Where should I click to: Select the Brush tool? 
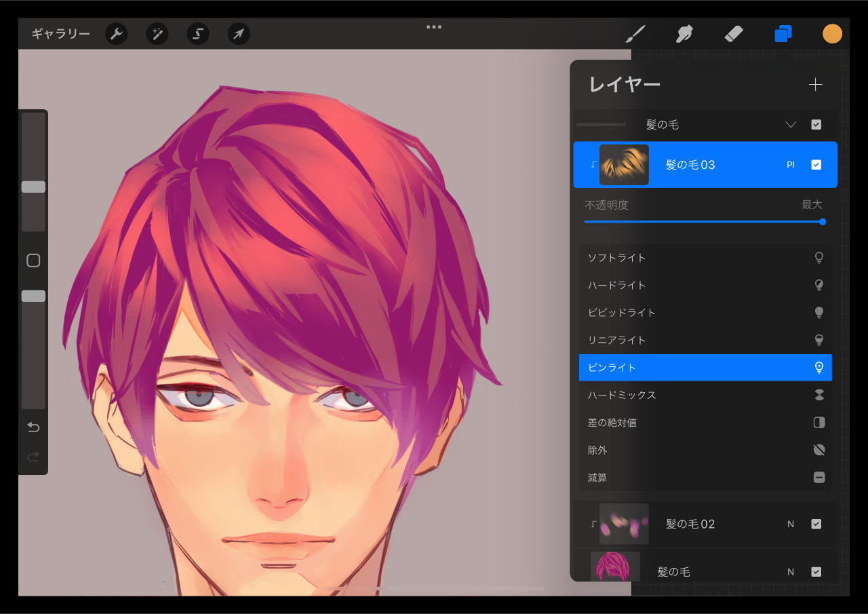pyautogui.click(x=635, y=34)
